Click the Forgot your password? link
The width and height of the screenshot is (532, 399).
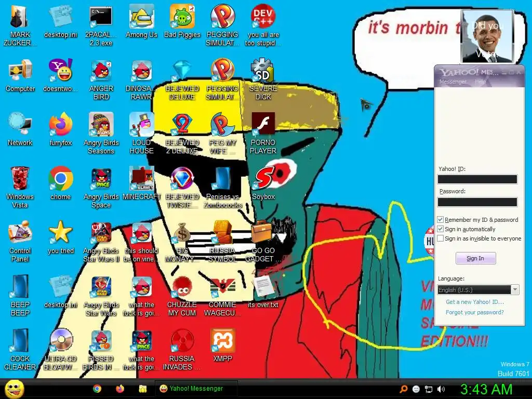click(475, 312)
